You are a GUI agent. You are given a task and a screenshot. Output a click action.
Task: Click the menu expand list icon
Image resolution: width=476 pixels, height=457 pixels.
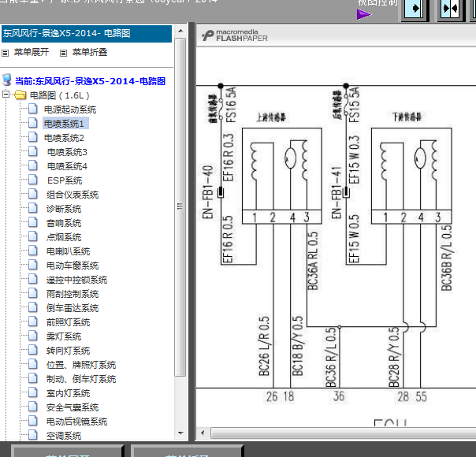[x=6, y=54]
